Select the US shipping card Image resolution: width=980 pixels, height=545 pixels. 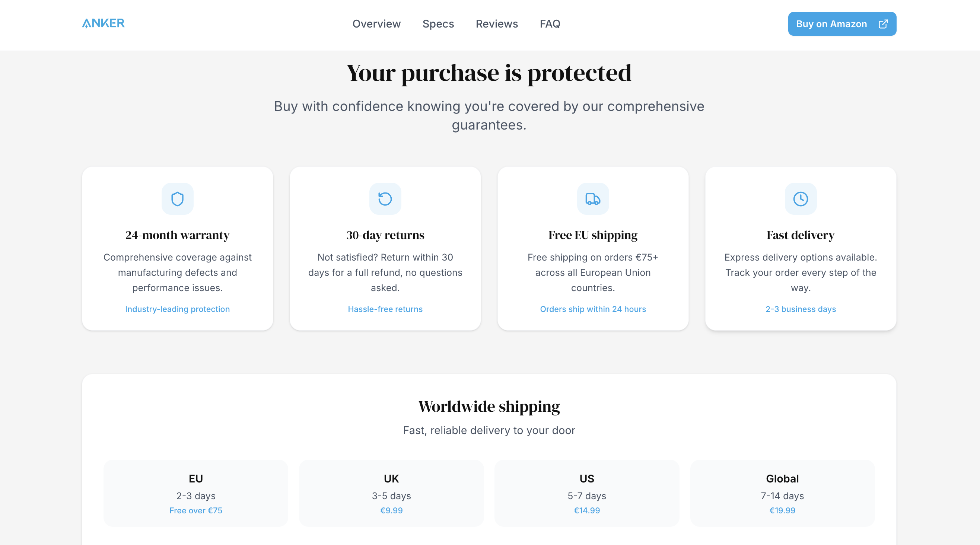tap(587, 493)
